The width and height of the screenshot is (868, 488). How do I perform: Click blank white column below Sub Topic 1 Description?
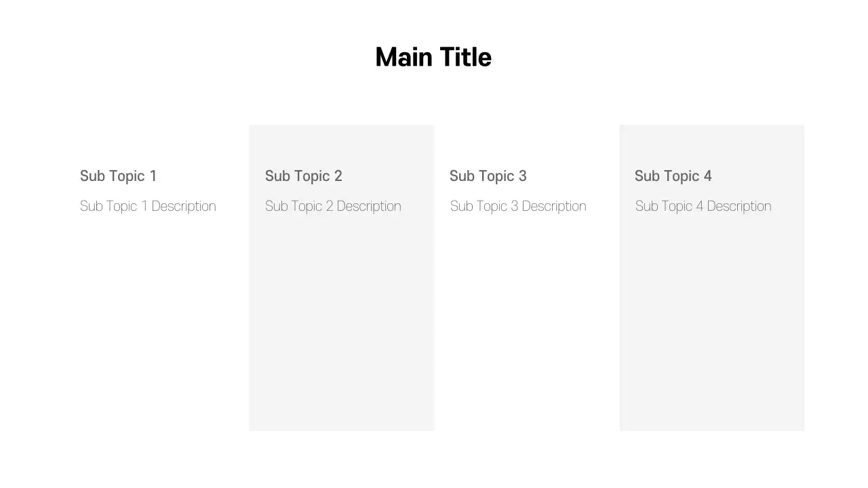tap(156, 325)
